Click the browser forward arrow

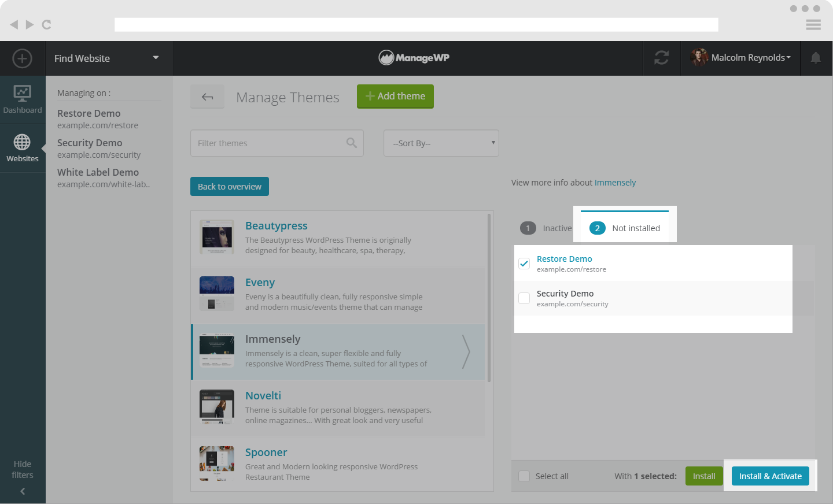tap(30, 24)
